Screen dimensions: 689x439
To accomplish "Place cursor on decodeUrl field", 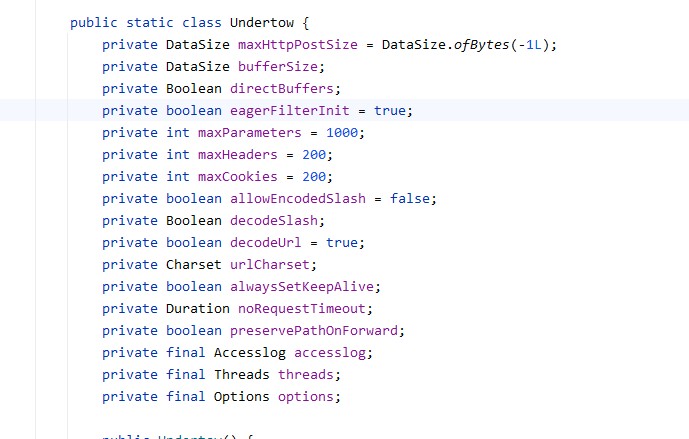I will point(264,242).
